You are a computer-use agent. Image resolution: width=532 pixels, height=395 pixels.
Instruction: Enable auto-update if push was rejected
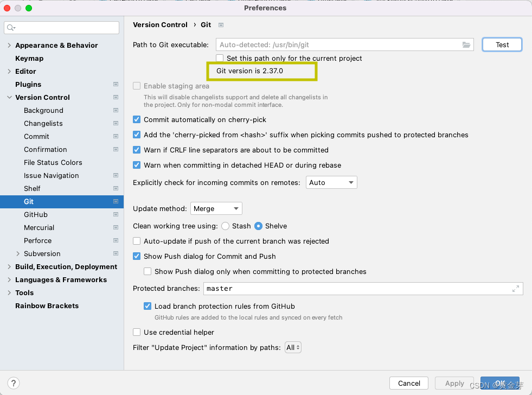137,241
